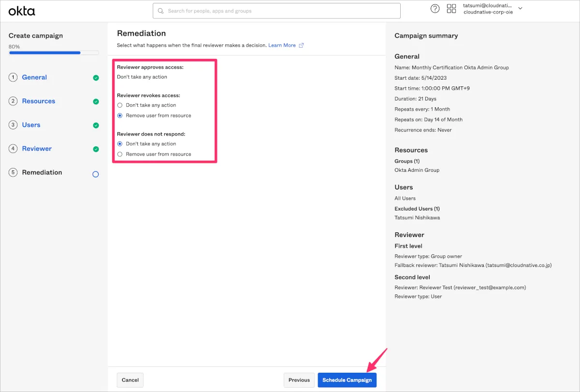Go to the Users step
Screen dimensions: 580x392
pos(31,125)
